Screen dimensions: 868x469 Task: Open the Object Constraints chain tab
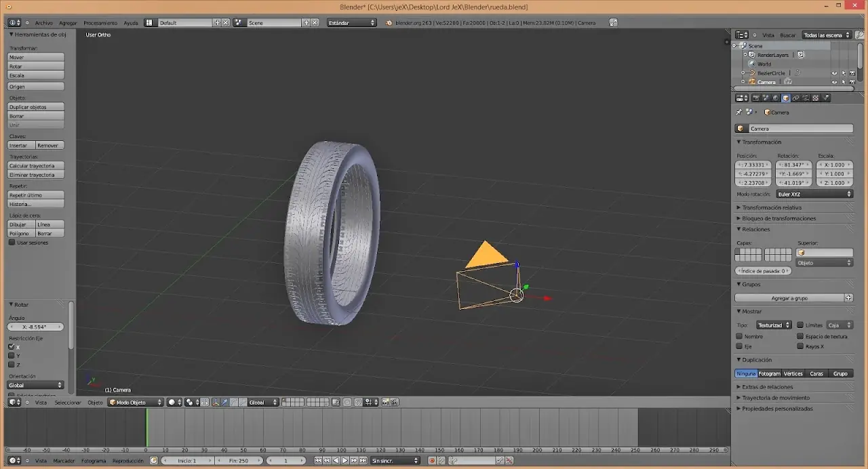(x=795, y=98)
